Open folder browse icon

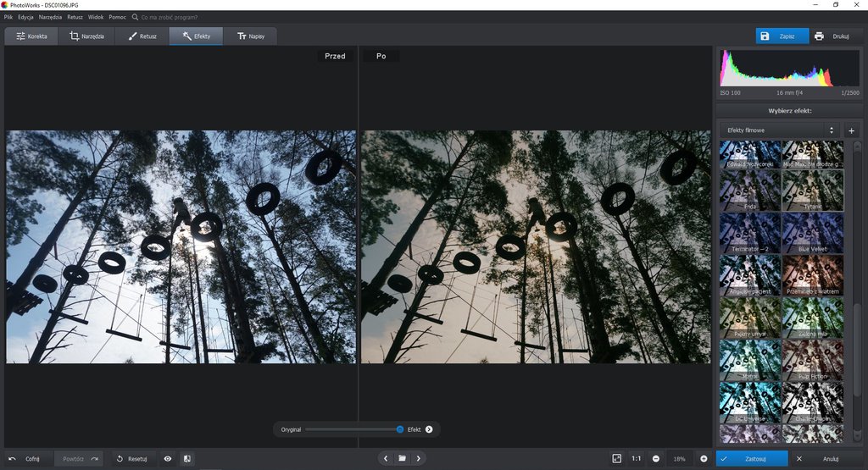[402, 458]
